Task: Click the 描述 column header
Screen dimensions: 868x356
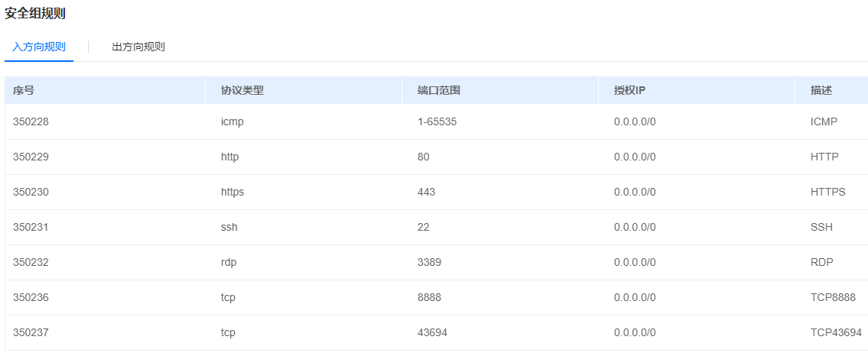Action: [x=821, y=90]
